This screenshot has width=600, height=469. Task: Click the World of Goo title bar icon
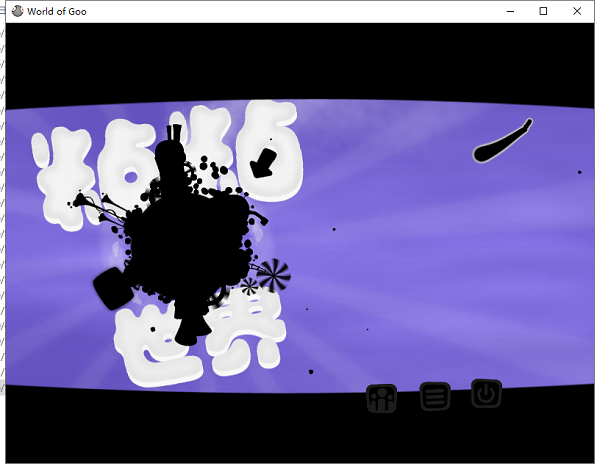(18, 11)
